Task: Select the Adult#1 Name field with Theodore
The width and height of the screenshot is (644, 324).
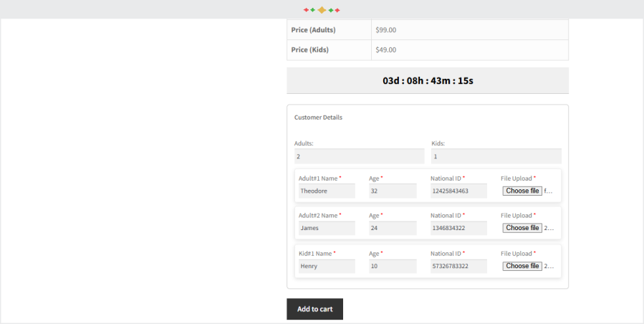Action: click(x=327, y=191)
